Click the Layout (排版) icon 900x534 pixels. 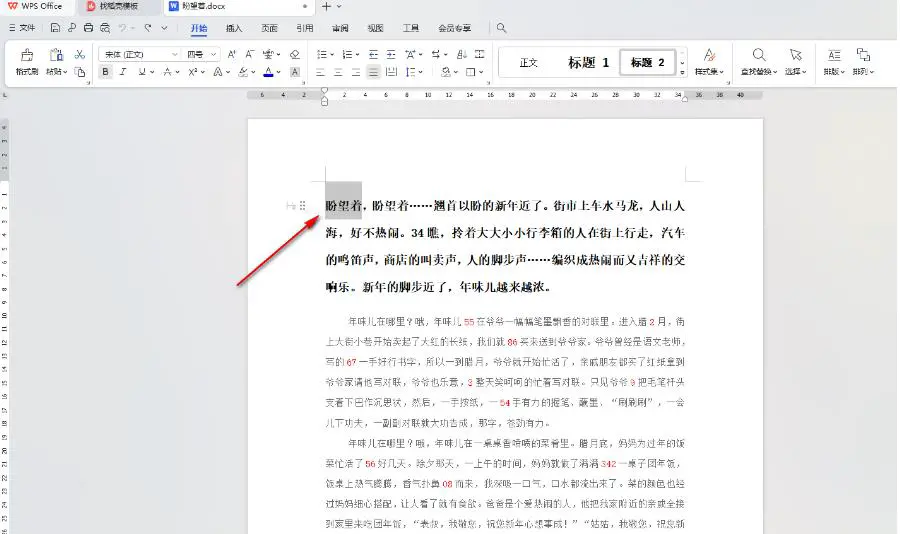[x=834, y=55]
